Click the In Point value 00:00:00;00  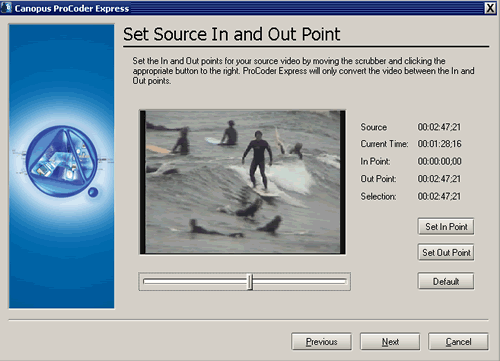pyautogui.click(x=439, y=161)
